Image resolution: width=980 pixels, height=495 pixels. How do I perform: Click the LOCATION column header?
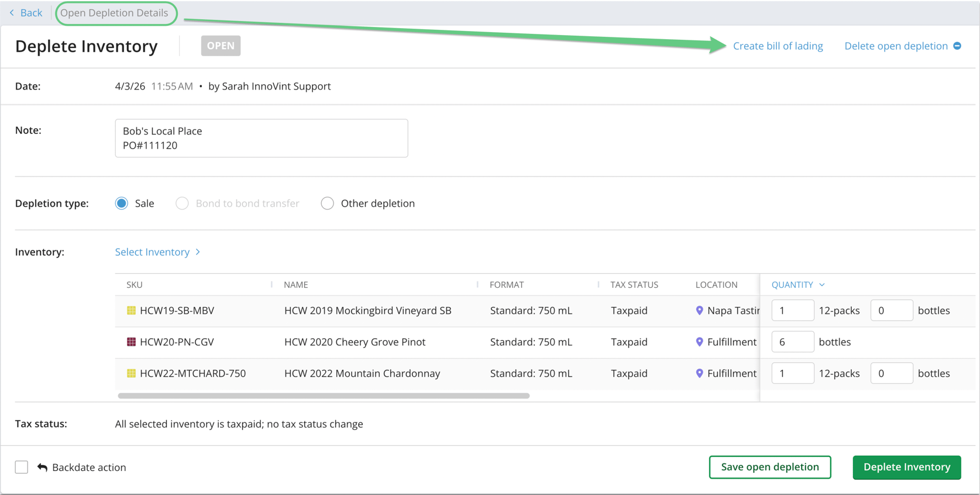[x=716, y=285]
